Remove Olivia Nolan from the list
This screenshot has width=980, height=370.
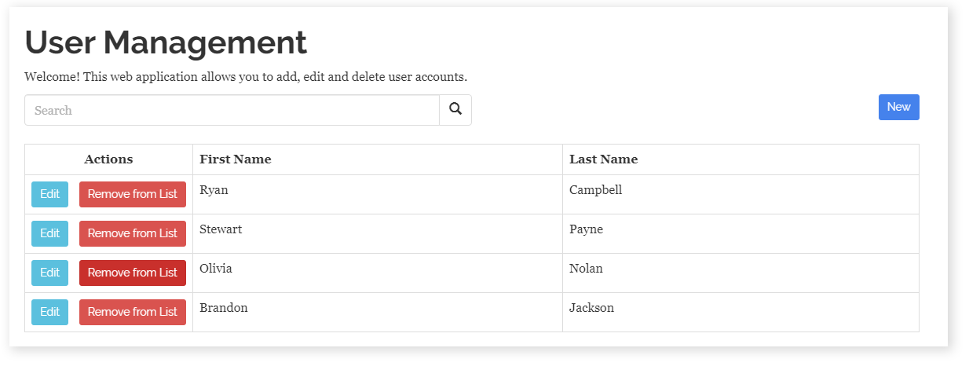click(133, 273)
